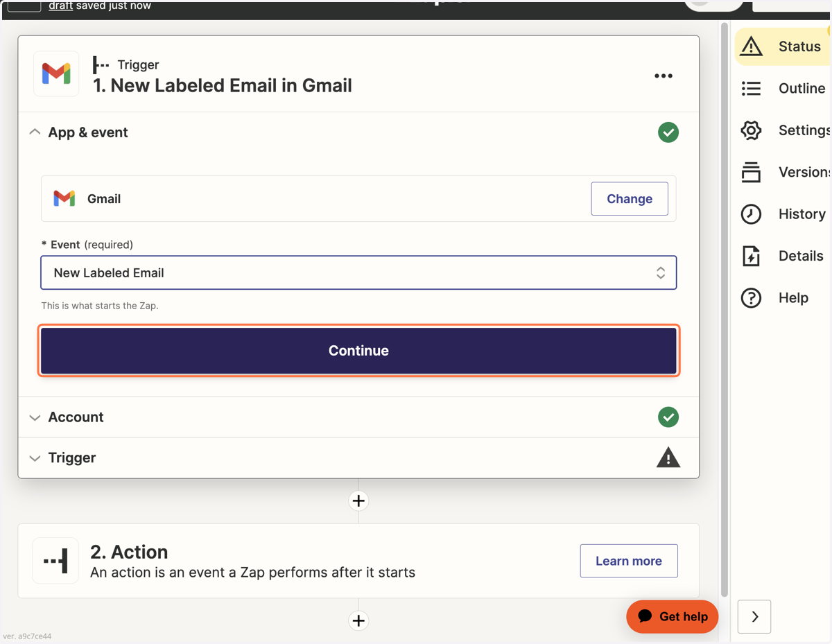Screen dimensions: 832x644
Task: Click Learn more on Action step
Action: 629,561
